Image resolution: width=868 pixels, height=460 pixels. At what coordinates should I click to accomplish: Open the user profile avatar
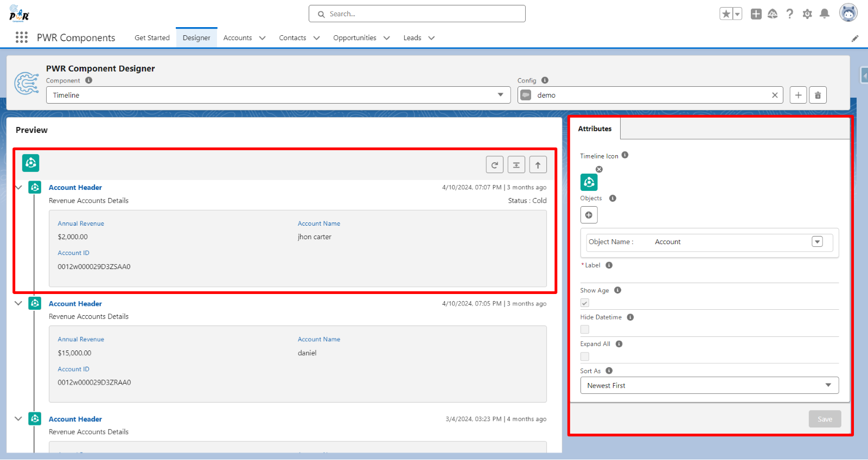point(848,13)
